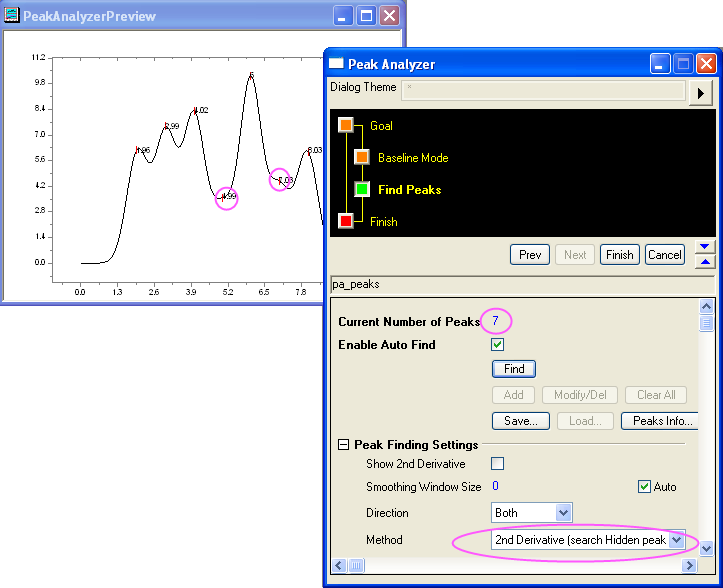The image size is (723, 588).
Task: Click the orange Goal node icon
Action: [x=346, y=125]
